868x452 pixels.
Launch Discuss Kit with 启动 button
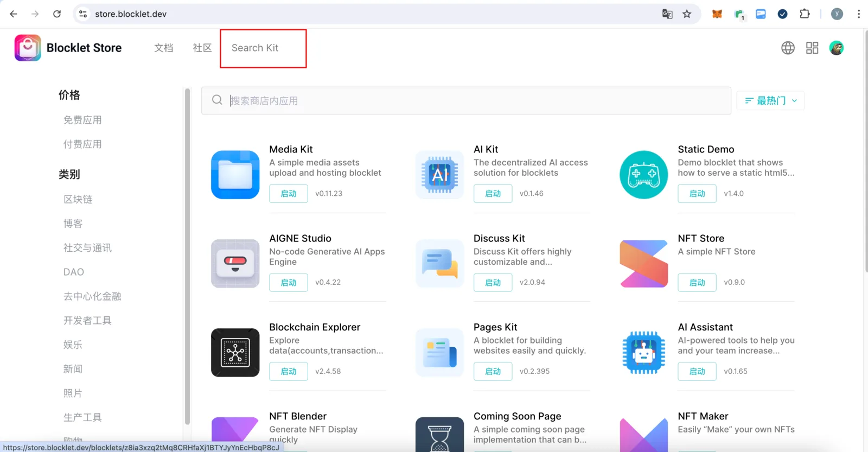click(493, 283)
